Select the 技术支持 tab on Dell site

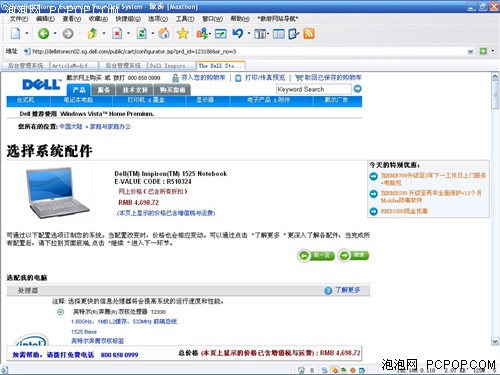(134, 90)
